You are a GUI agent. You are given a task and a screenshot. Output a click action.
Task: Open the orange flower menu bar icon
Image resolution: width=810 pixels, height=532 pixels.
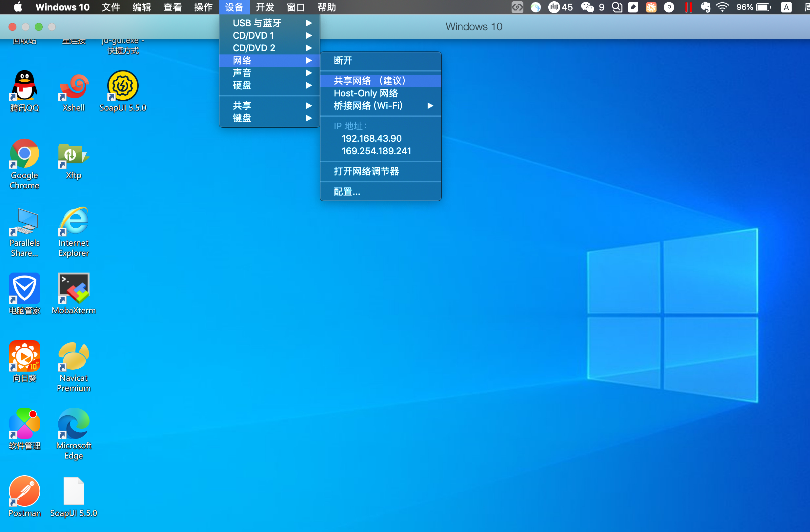pos(651,7)
